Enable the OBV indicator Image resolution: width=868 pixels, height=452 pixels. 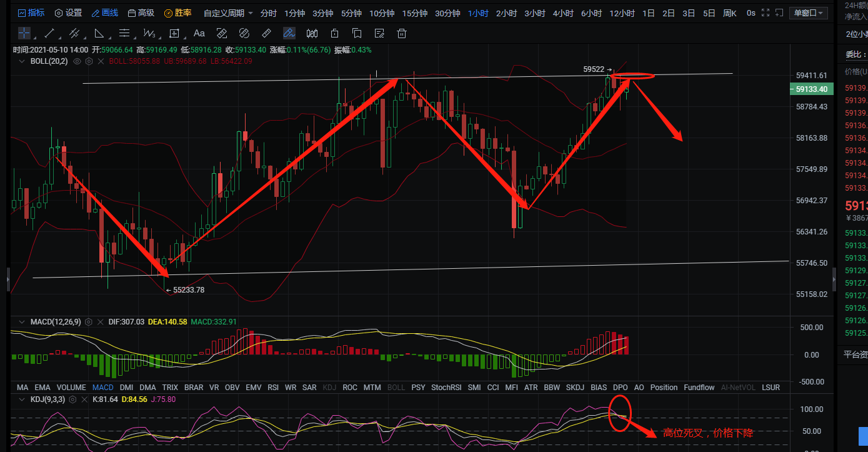[232, 388]
